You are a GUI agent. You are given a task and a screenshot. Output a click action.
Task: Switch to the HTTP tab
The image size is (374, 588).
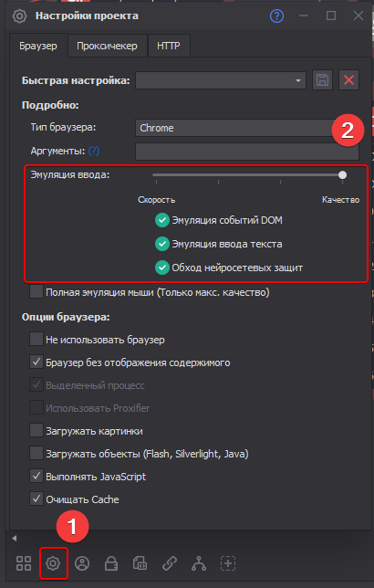pyautogui.click(x=169, y=46)
